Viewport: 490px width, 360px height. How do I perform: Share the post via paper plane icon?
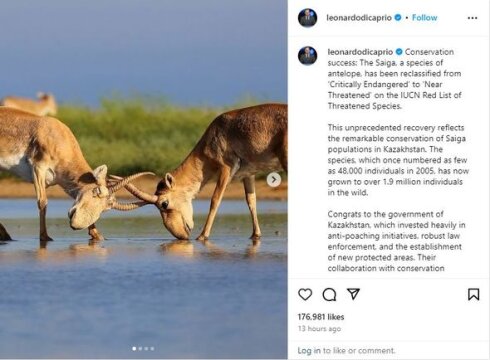[x=353, y=294]
